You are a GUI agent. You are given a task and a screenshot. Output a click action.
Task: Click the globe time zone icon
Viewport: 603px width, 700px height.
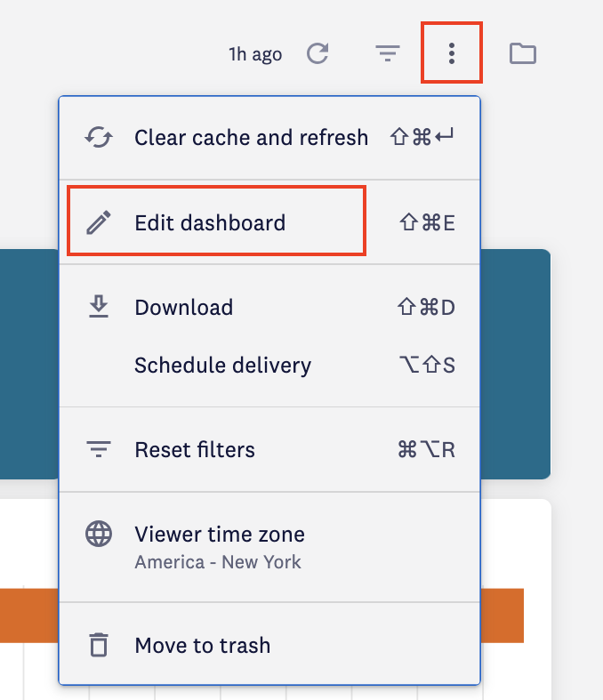point(98,535)
